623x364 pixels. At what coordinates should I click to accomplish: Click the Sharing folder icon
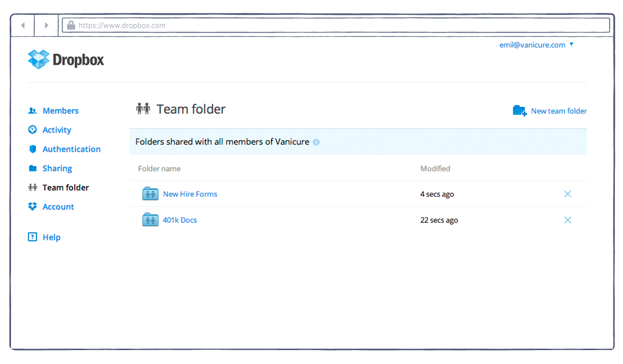(x=33, y=168)
